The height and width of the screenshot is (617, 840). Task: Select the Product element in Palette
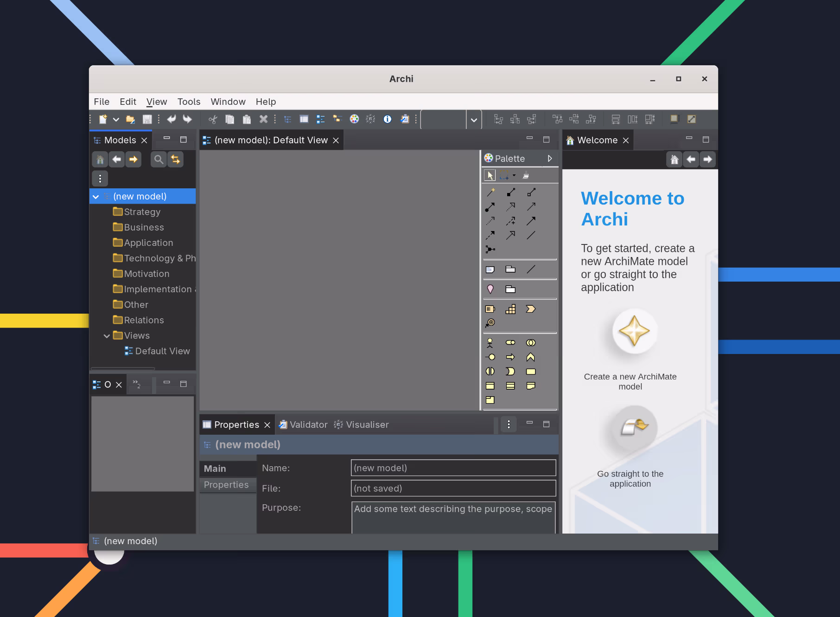coord(490,400)
